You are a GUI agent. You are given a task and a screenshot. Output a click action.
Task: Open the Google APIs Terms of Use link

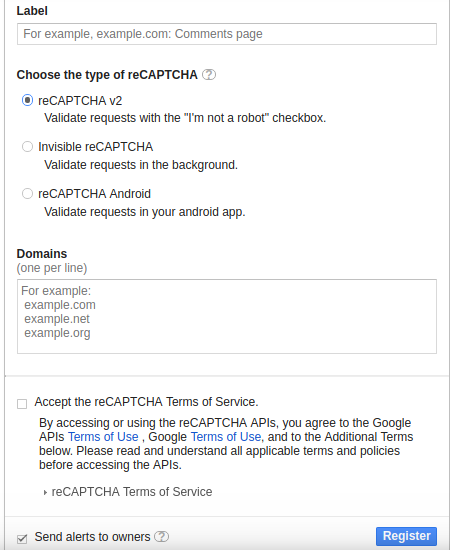[103, 437]
